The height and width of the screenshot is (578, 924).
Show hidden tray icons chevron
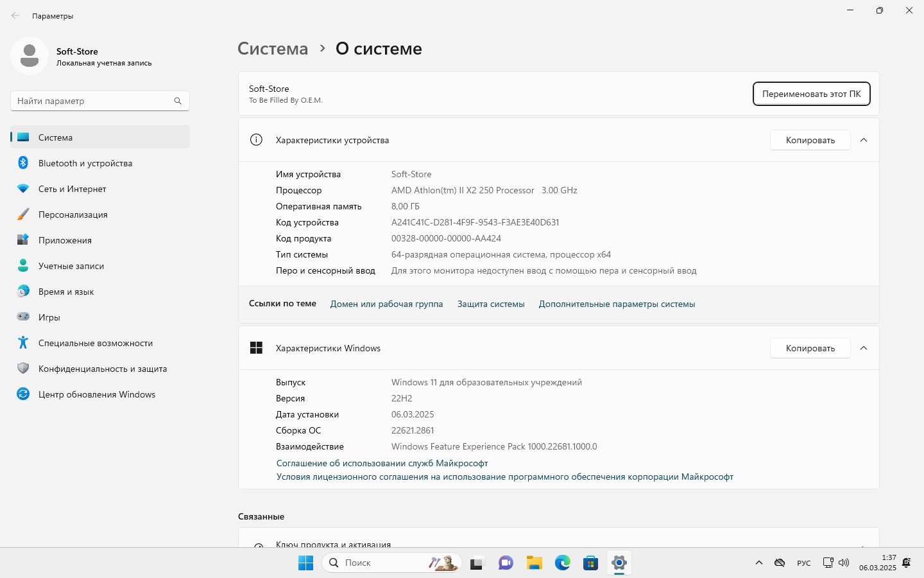[x=759, y=563]
